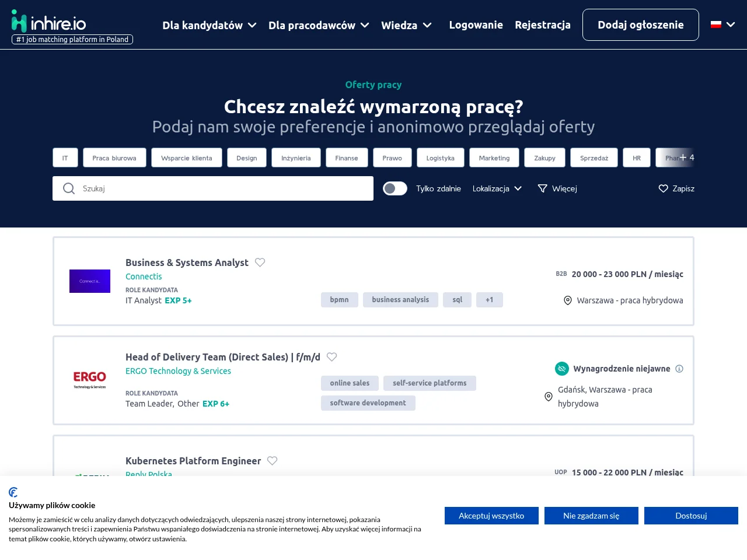Open the Więcej filter funnel
Screen dimensions: 747x560
[x=543, y=188]
